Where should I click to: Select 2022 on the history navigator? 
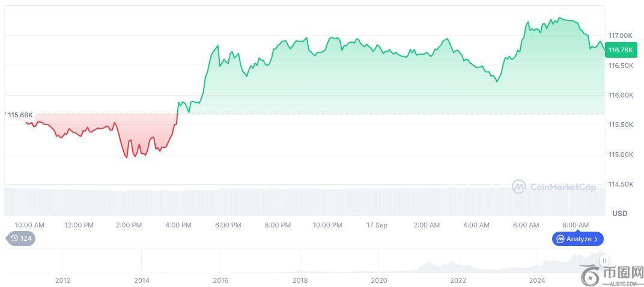tap(458, 280)
